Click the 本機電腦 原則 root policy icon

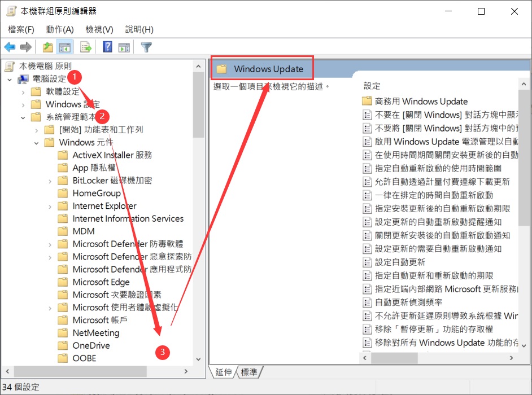10,66
